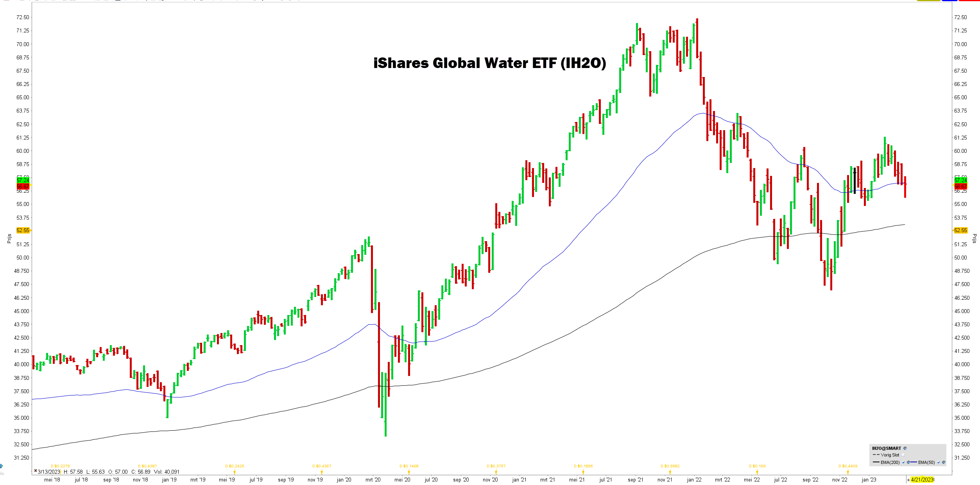Click the jan '19 time axis label
Image resolution: width=980 pixels, height=485 pixels.
[169, 480]
